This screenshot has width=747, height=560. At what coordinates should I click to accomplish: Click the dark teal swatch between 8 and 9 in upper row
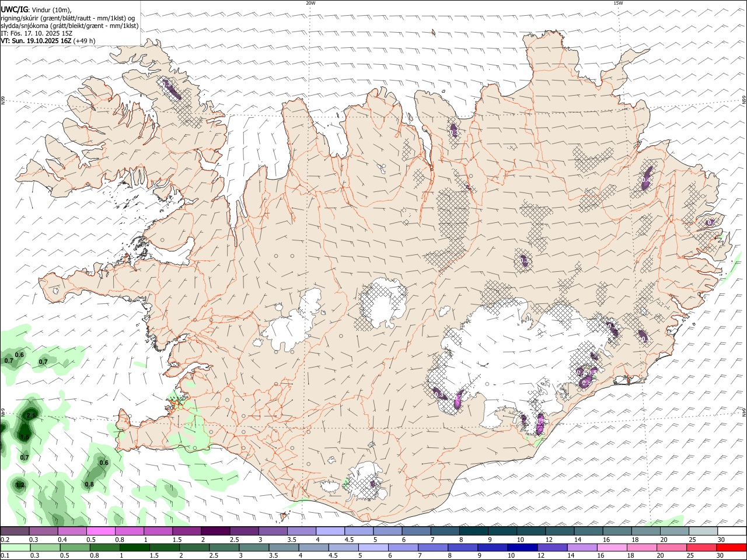click(474, 531)
